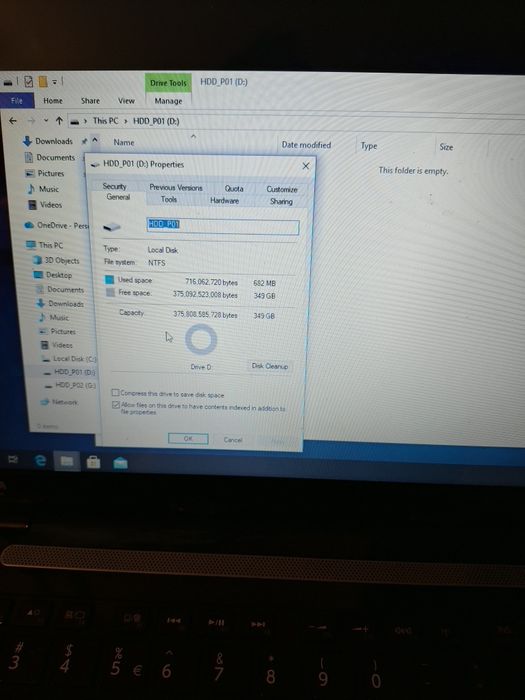Switch to the Tools tab
Screen dimensions: 525x700
(169, 200)
